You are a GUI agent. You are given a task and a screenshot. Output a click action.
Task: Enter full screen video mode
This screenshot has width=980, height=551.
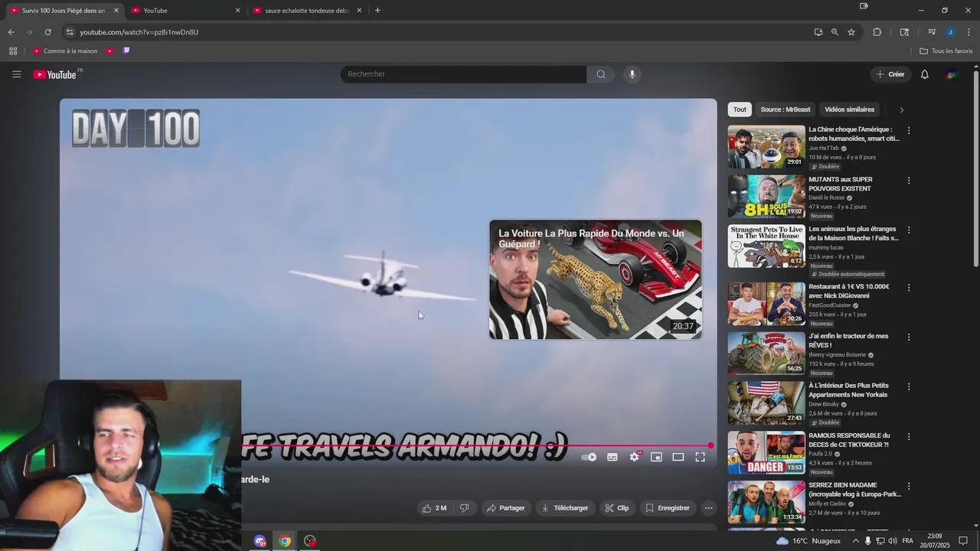700,457
